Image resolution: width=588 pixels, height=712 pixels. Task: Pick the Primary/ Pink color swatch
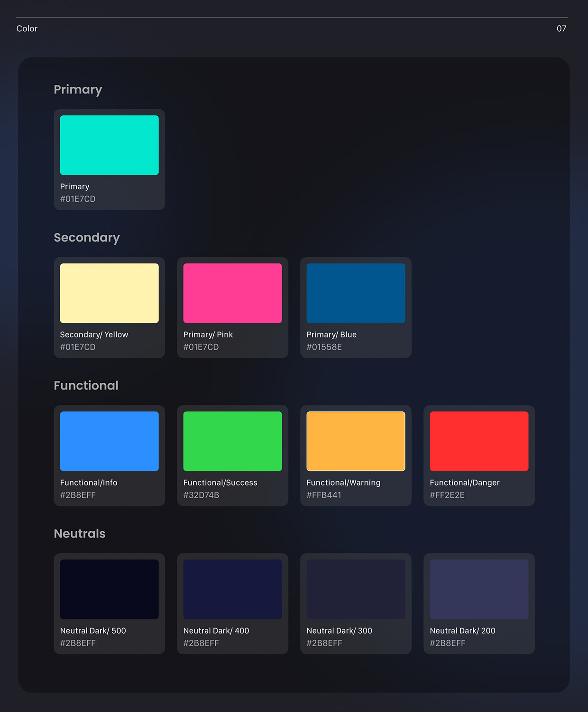click(233, 293)
